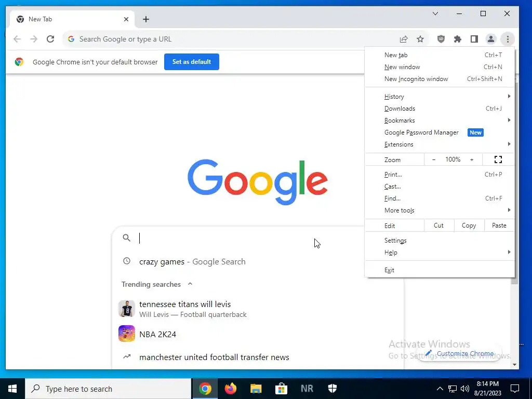The height and width of the screenshot is (399, 532).
Task: Open the tab search chevron in title bar
Action: pos(435,14)
